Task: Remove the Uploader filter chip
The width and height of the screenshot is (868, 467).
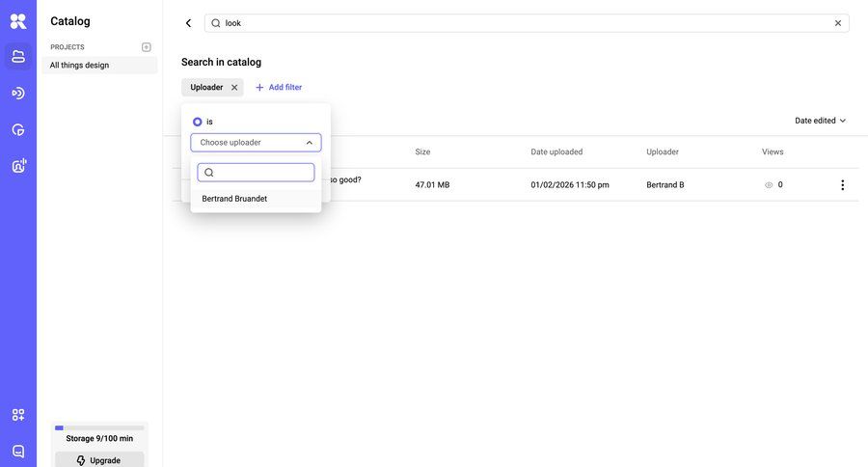Action: tap(234, 88)
